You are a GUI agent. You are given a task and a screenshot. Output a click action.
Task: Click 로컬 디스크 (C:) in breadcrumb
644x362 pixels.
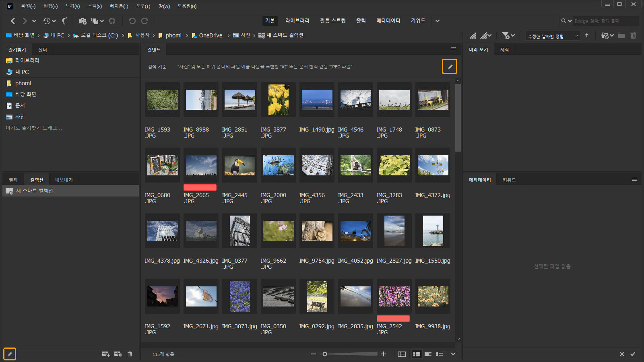coord(99,35)
